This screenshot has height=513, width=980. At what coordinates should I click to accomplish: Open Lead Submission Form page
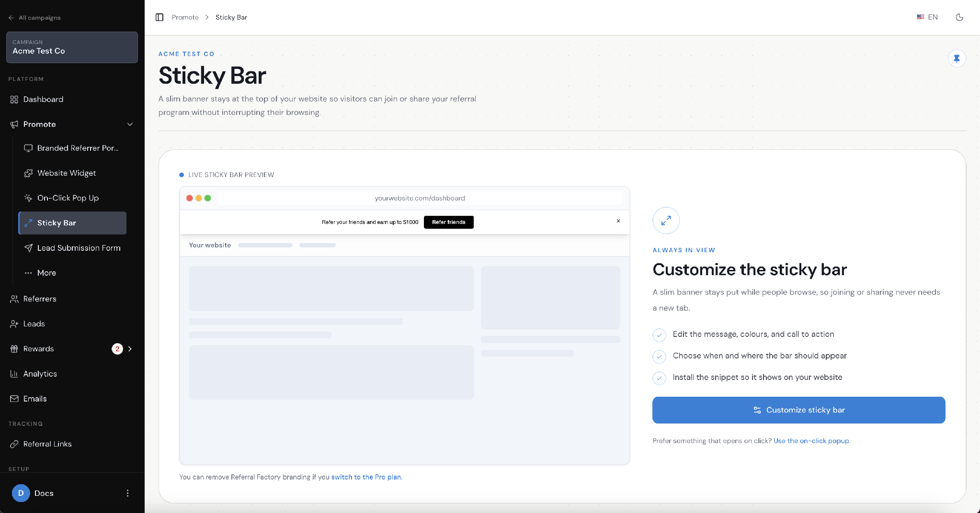tap(73, 248)
